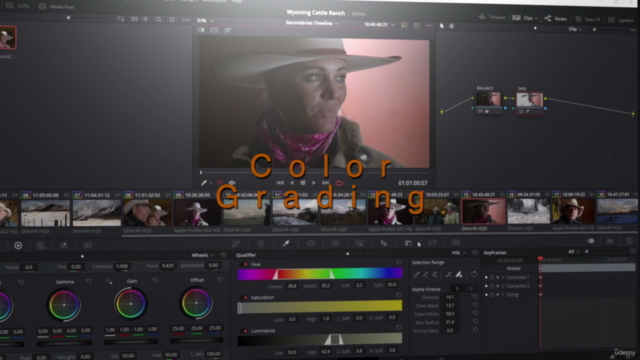The height and width of the screenshot is (360, 640).
Task: Choose picker subtract in Selection Range
Action: pyautogui.click(x=425, y=275)
